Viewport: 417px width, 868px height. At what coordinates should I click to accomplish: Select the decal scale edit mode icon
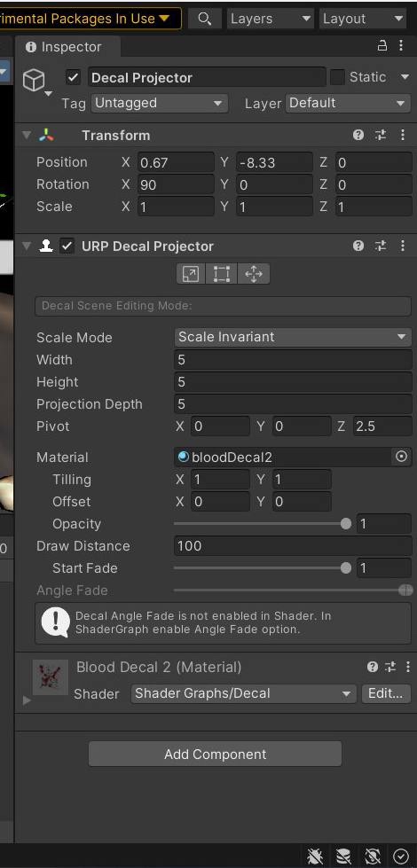tap(191, 273)
